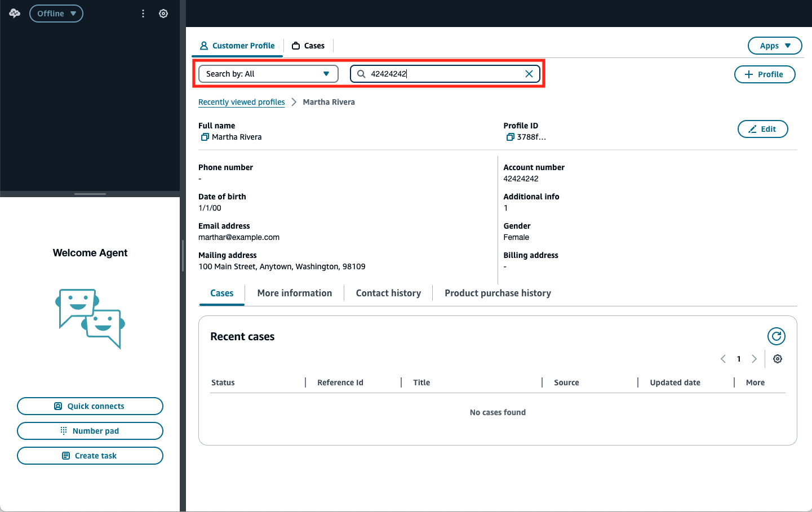Open Recently viewed profiles link

[x=242, y=102]
